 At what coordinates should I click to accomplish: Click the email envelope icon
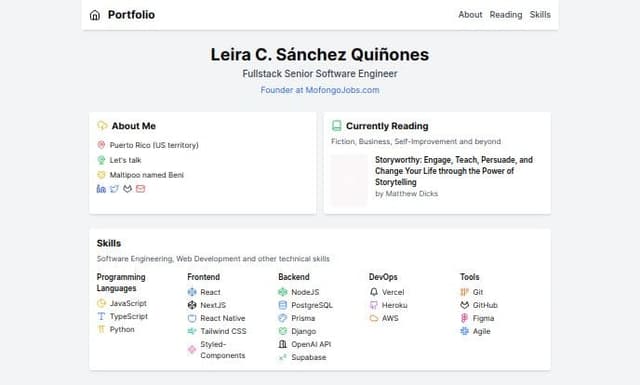140,189
